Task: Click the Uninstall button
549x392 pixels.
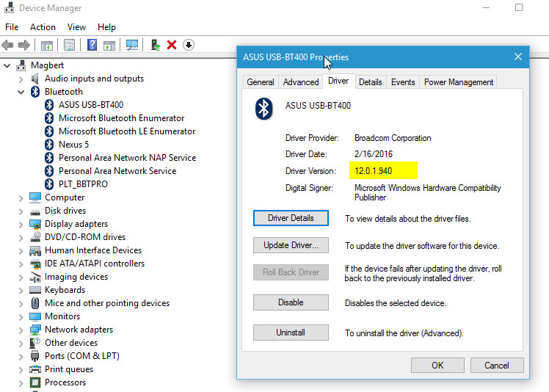Action: 291,333
